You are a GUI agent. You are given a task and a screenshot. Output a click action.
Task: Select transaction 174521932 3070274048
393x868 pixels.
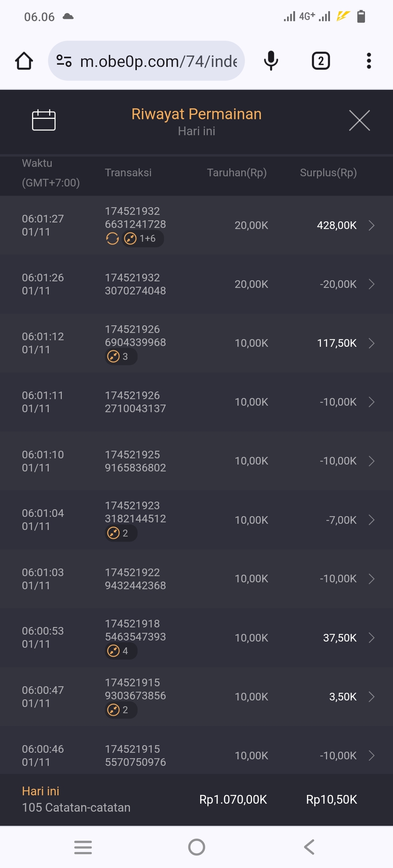[196, 284]
